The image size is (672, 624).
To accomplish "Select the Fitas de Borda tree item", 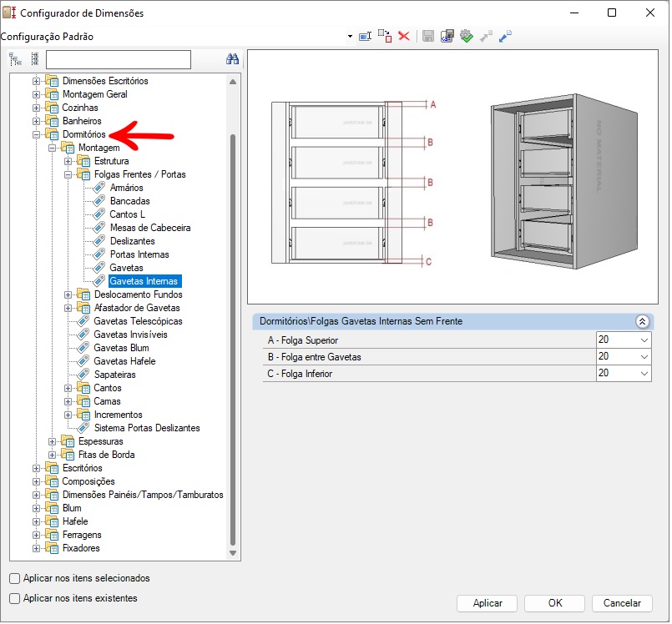I will click(106, 455).
